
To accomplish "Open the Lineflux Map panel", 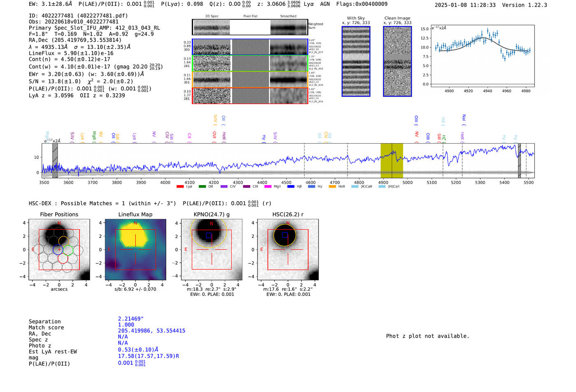I will (135, 250).
